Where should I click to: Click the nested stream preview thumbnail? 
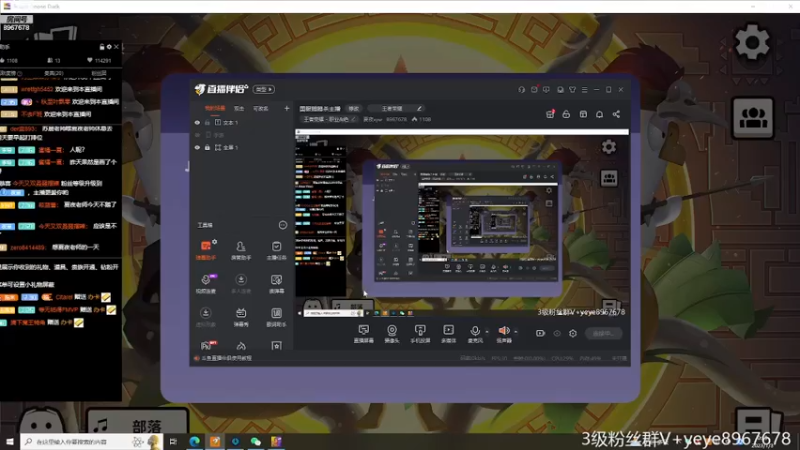tap(462, 223)
